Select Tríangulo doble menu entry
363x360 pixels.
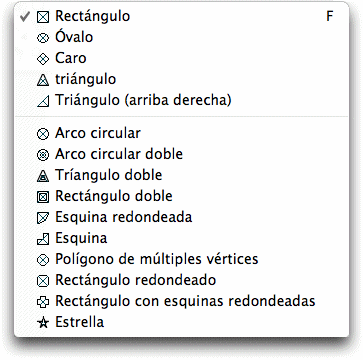(181, 176)
